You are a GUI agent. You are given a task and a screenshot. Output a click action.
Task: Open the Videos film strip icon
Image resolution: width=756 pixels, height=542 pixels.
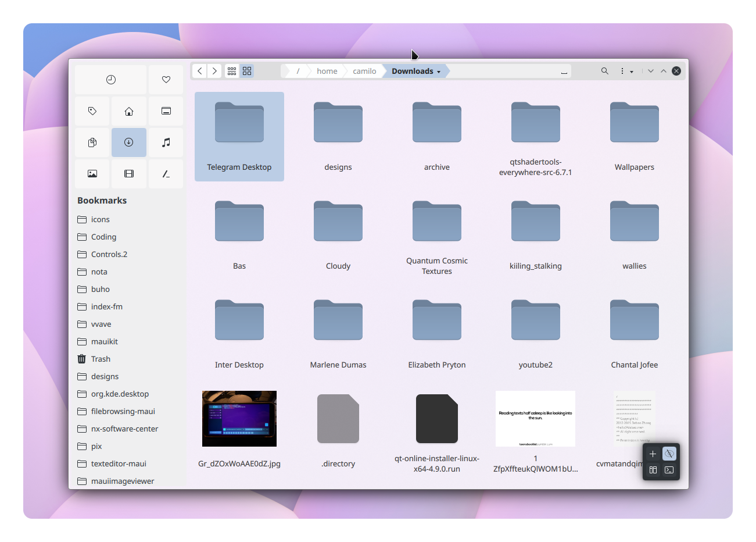click(129, 174)
